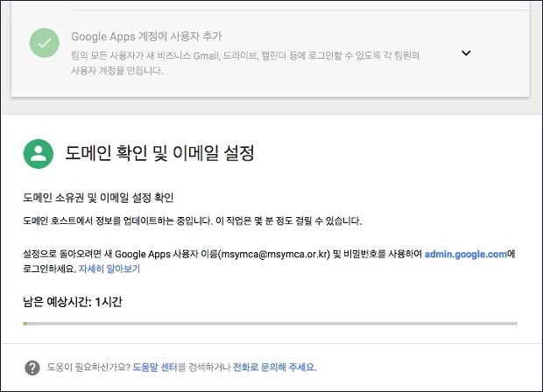Click the green checkmark beside Google Apps 계정에 사용자 추가
The height and width of the screenshot is (392, 543).
tap(45, 43)
